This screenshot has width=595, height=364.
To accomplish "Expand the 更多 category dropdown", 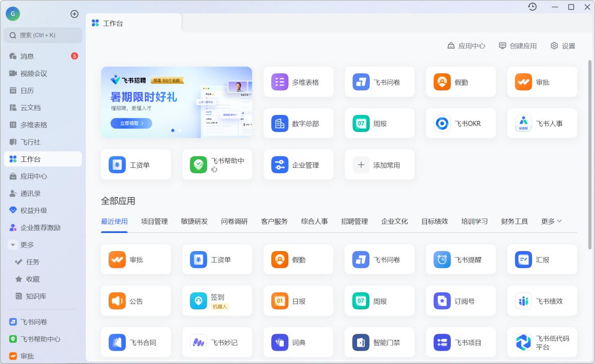I will point(551,221).
